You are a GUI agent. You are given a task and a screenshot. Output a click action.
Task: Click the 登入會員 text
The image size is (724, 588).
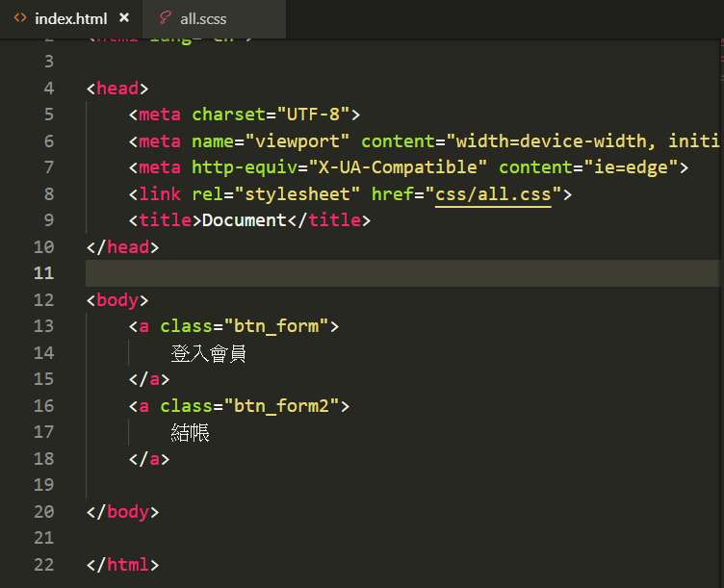[x=209, y=353]
